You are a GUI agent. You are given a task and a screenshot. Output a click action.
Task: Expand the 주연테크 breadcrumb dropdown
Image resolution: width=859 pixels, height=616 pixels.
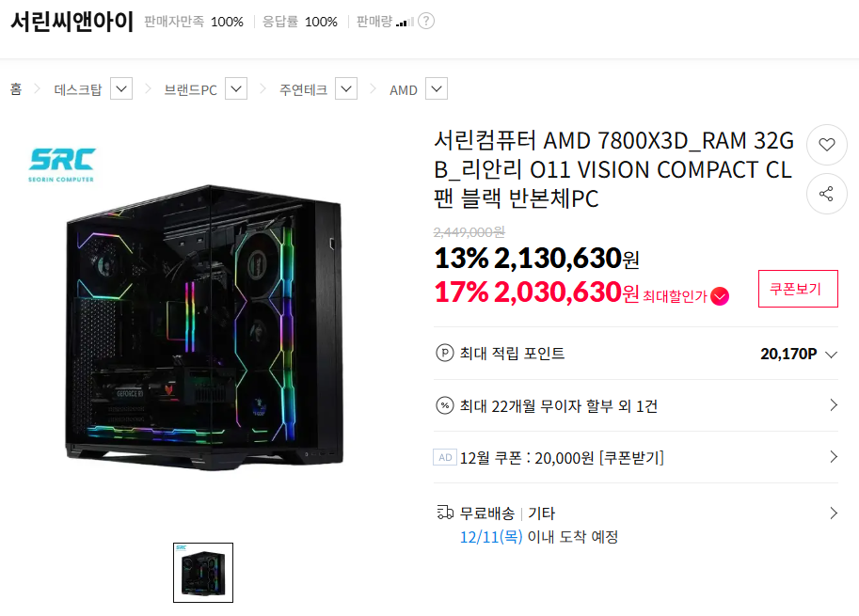click(x=346, y=88)
